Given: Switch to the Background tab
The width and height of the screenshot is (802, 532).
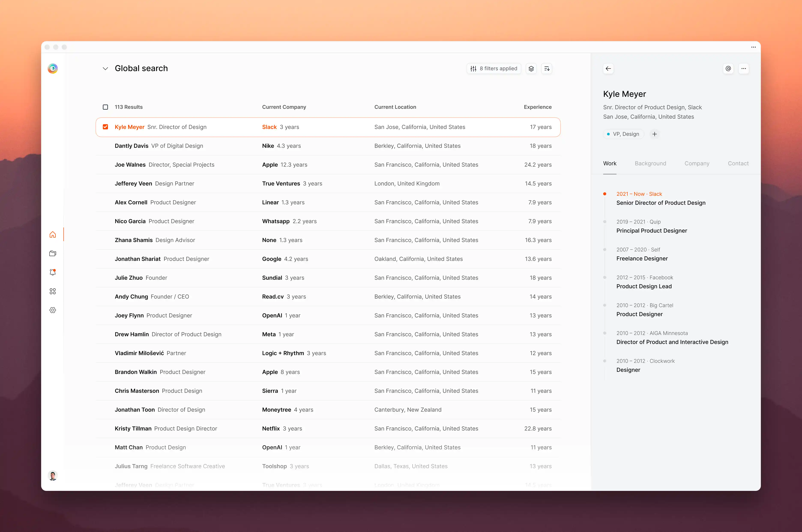Looking at the screenshot, I should (x=649, y=163).
